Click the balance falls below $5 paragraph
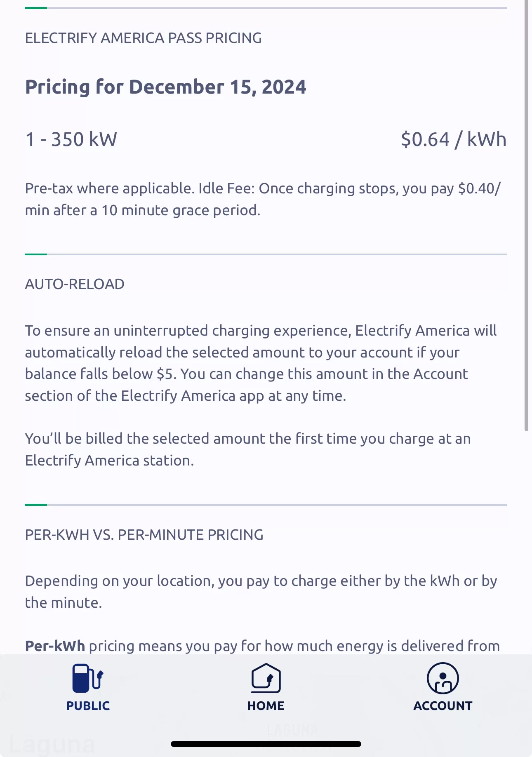Screen dimensions: 532x757 click(261, 363)
